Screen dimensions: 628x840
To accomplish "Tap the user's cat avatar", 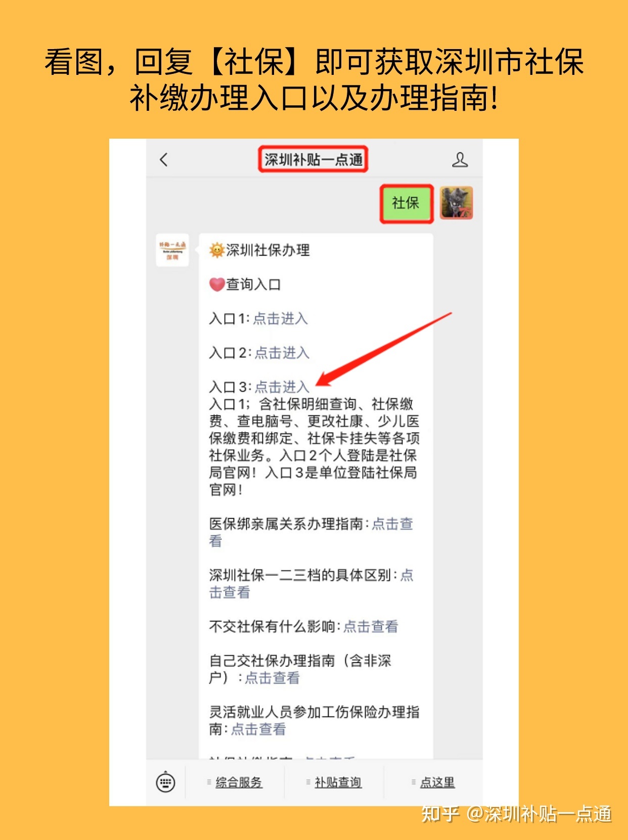I will tap(457, 203).
